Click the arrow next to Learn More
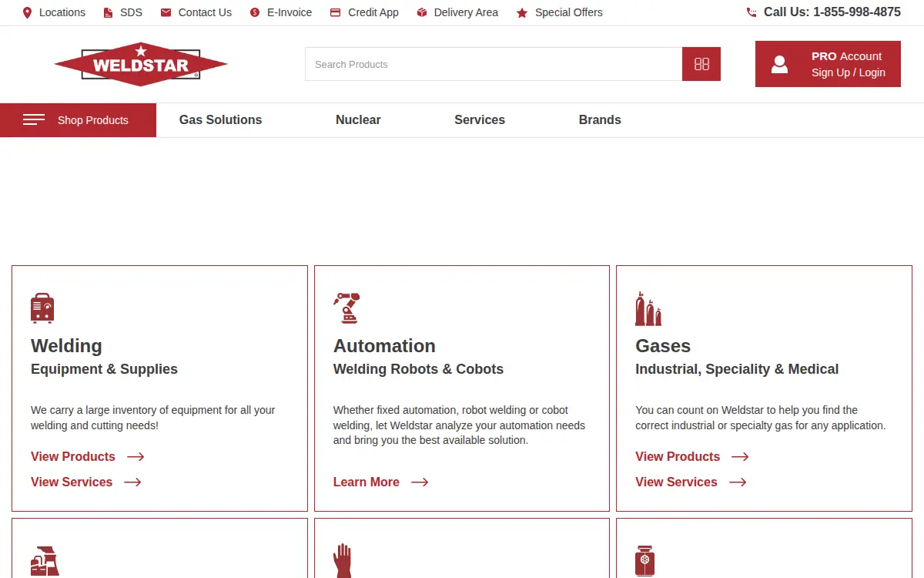Viewport: 924px width, 578px height. coord(420,482)
